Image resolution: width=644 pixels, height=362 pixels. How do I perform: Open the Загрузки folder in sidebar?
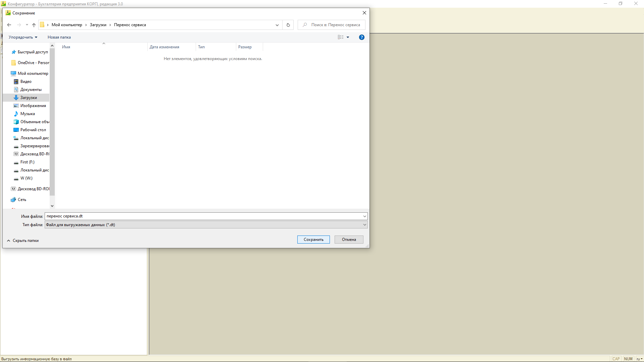pyautogui.click(x=29, y=98)
